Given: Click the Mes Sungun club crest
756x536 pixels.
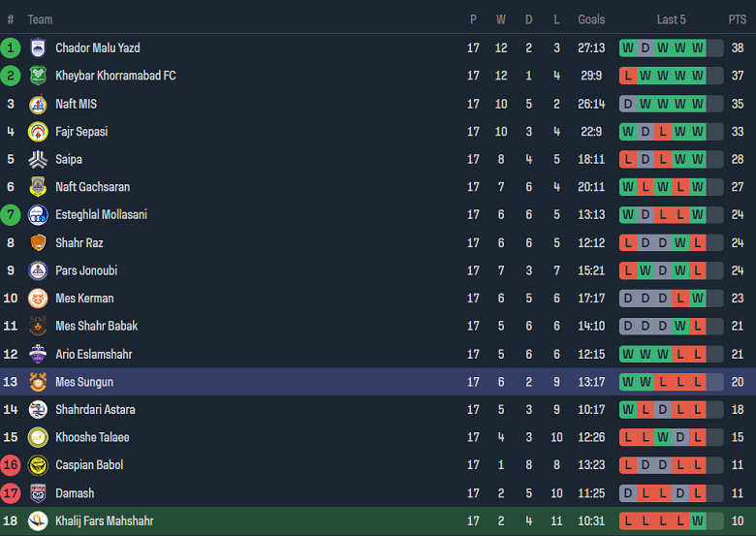Looking at the screenshot, I should [x=38, y=382].
